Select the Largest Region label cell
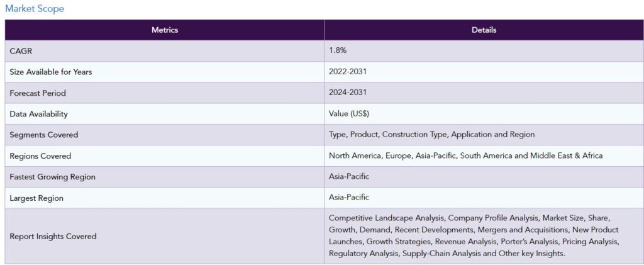The height and width of the screenshot is (265, 644). coord(36,198)
